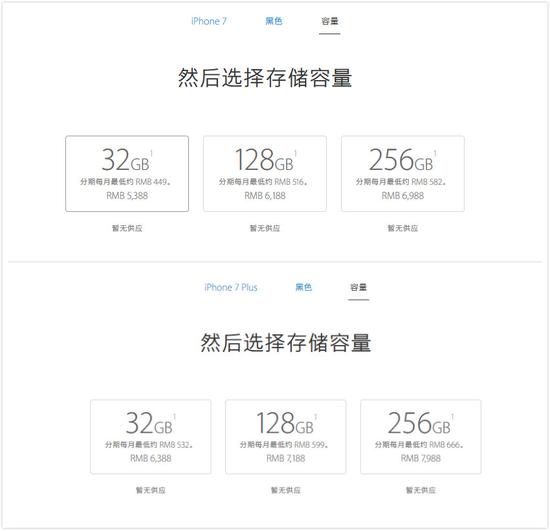The height and width of the screenshot is (531, 550).
Task: Click lower 然后选择存储容量 heading for iPhone 7 Plus
Action: click(x=286, y=343)
